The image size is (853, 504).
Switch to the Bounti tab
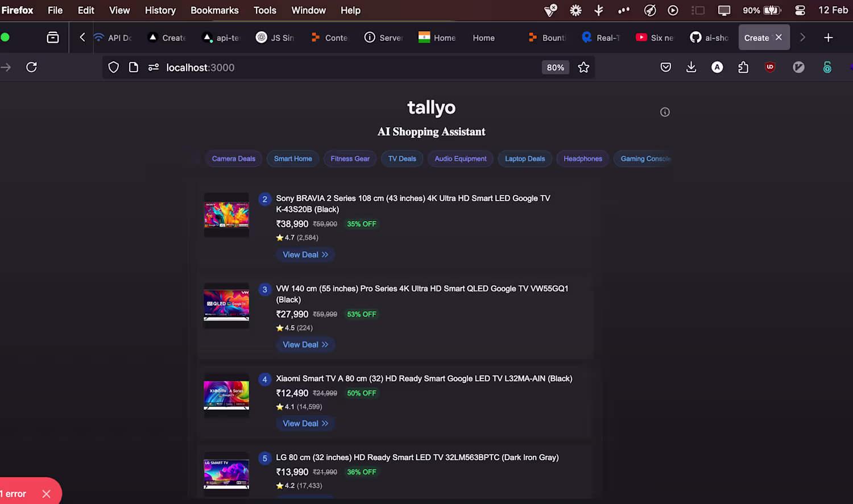point(547,38)
